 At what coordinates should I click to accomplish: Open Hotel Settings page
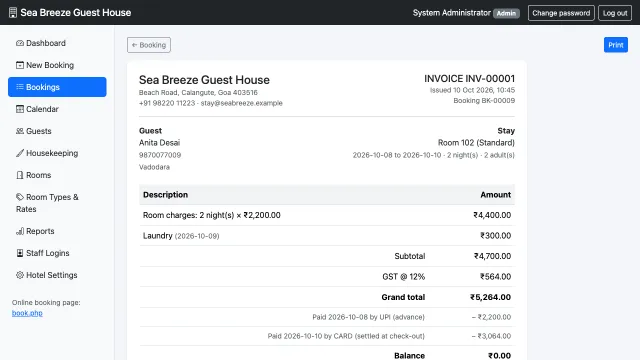(57, 275)
